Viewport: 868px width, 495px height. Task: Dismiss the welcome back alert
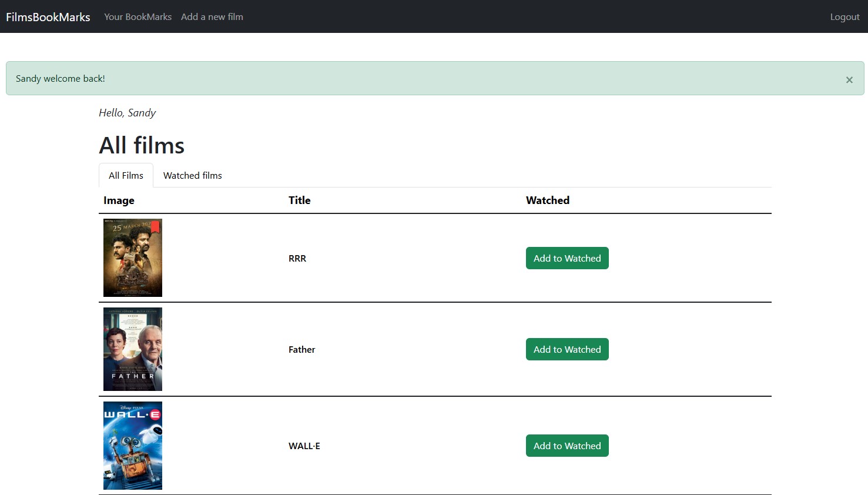click(x=849, y=80)
